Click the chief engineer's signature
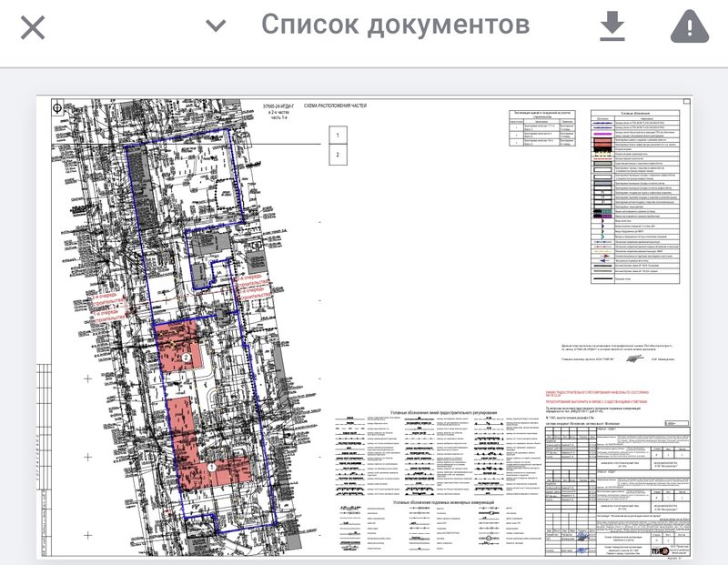Screen dimensions: 728x565 (x=633, y=358)
